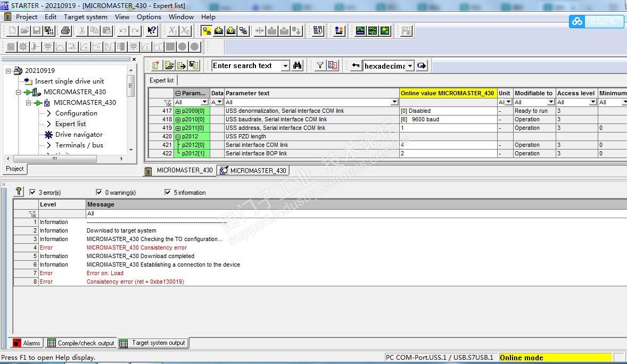Open Configuration in the project tree
Viewport: 627px width, 364px height.
coord(76,113)
